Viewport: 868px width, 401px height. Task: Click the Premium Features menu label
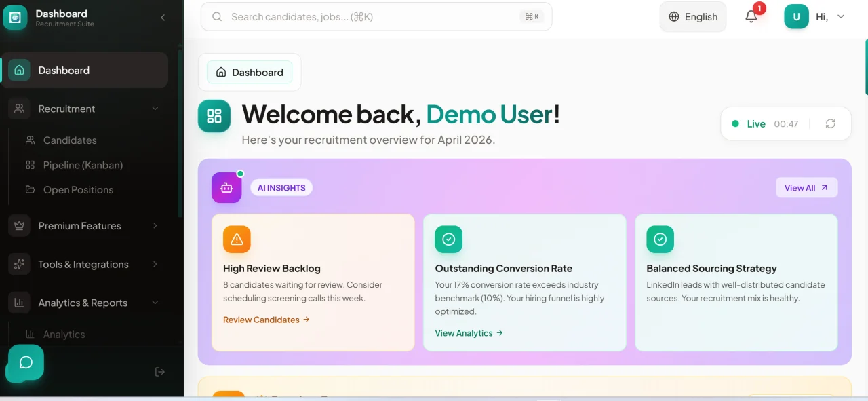80,226
